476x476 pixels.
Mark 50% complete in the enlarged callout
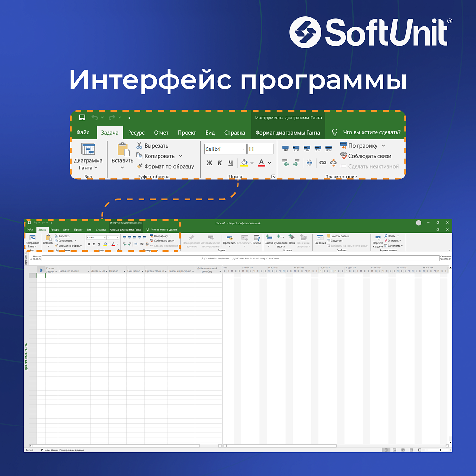click(x=307, y=149)
